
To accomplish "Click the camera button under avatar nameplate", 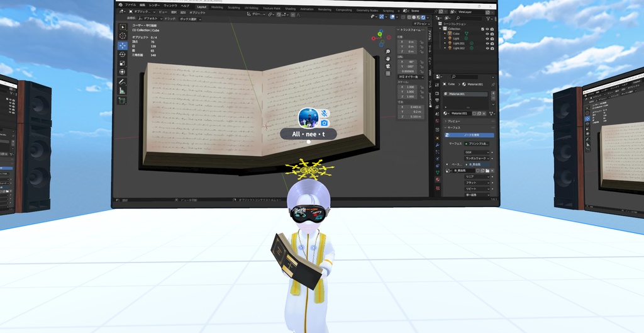I will (x=325, y=123).
